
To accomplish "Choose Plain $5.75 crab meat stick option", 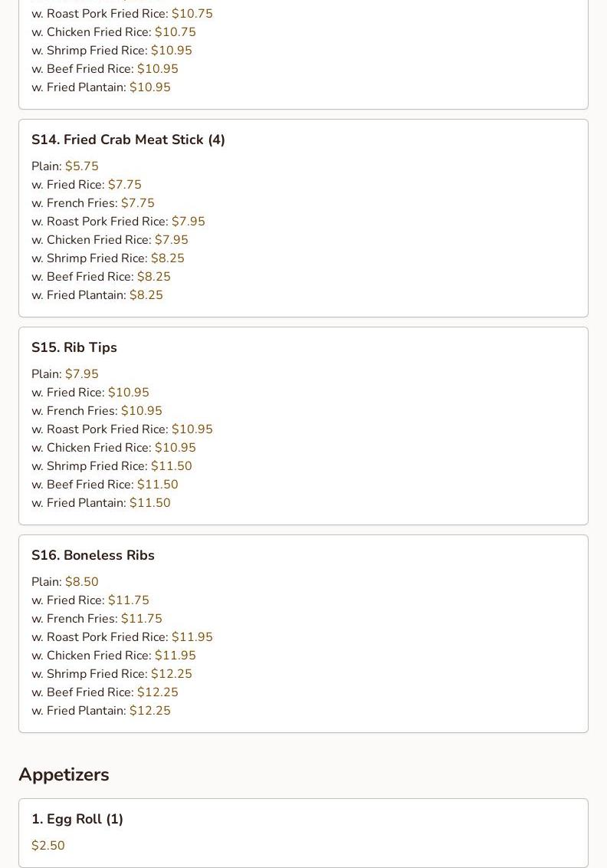I will pyautogui.click(x=65, y=166).
